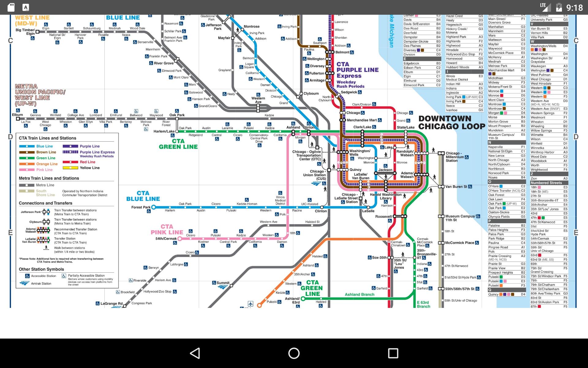Viewport: 588px width, 368px height.
Task: Tap accessible icon beside Van Buren St
Action: [470, 186]
